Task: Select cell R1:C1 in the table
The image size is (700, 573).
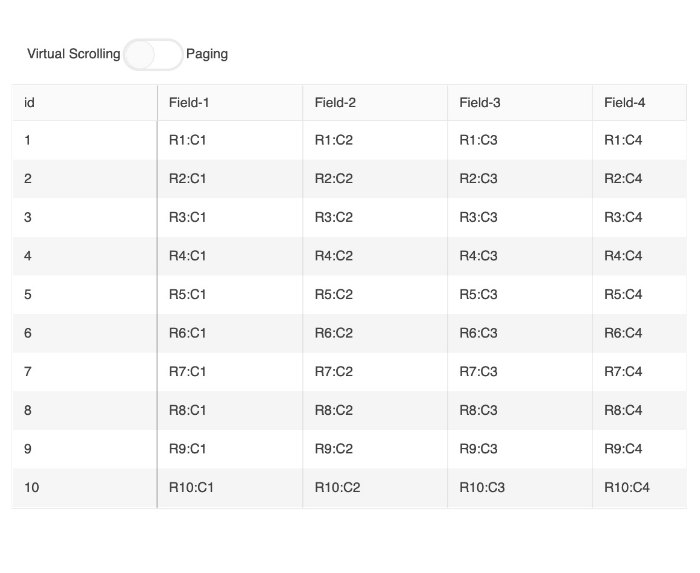Action: [230, 140]
